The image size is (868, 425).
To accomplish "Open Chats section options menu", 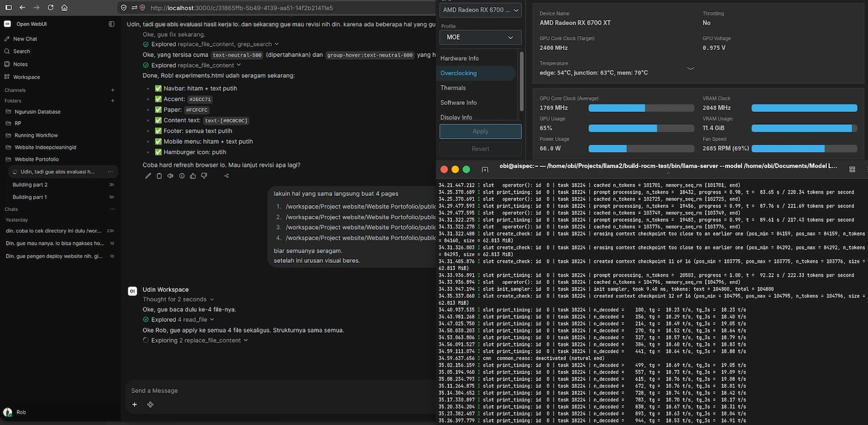I will pyautogui.click(x=112, y=209).
